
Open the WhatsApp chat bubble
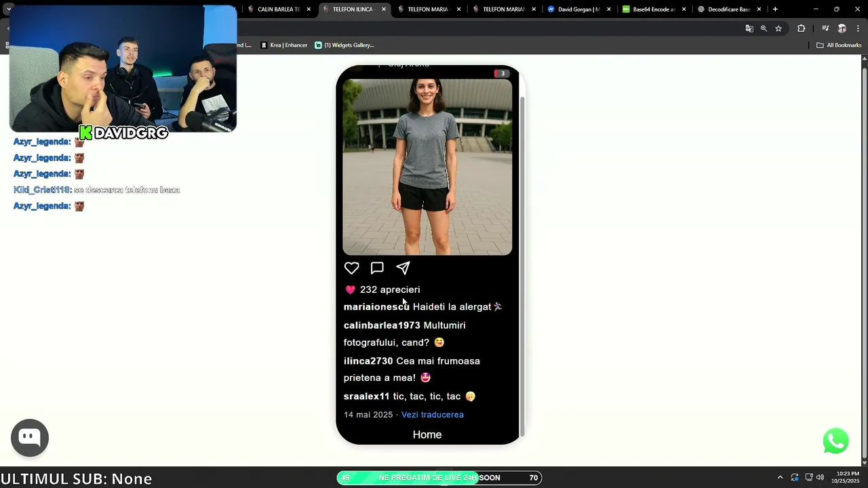pos(835,441)
